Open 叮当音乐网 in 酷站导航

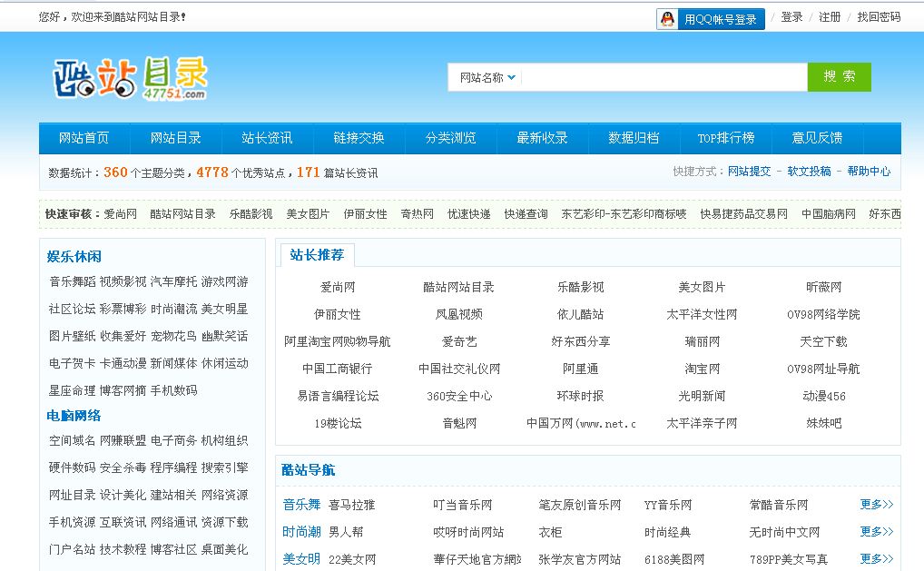[x=463, y=505]
